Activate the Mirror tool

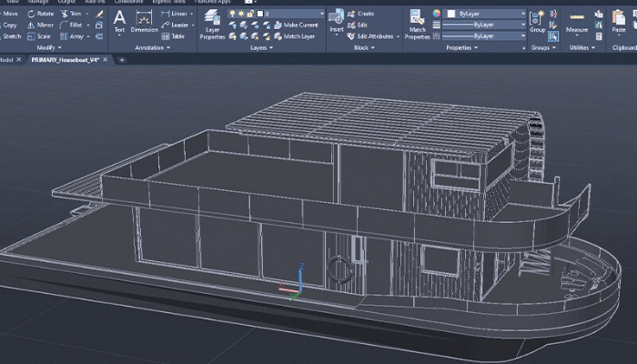[x=41, y=25]
